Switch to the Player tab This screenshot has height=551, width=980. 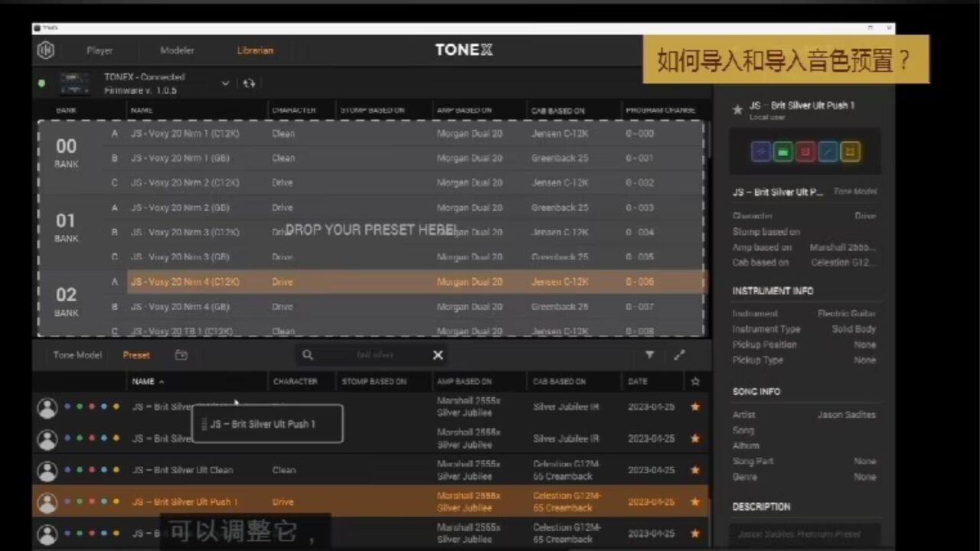(100, 51)
